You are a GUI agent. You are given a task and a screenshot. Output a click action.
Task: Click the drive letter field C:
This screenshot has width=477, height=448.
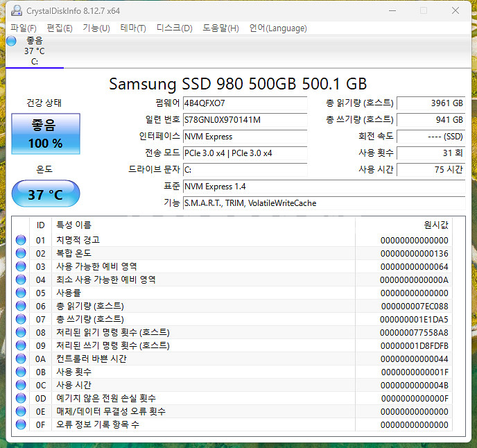click(x=245, y=169)
